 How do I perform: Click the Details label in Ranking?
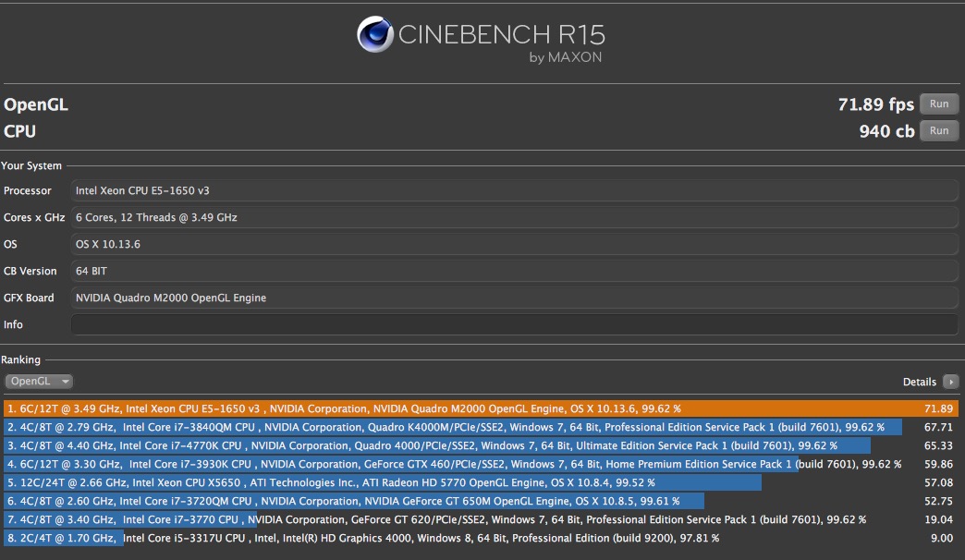coord(919,383)
